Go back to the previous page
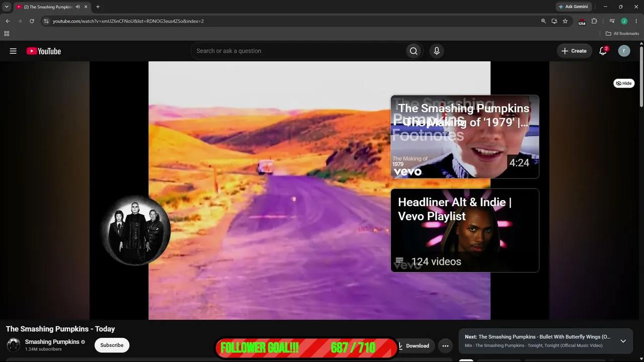 click(x=8, y=21)
